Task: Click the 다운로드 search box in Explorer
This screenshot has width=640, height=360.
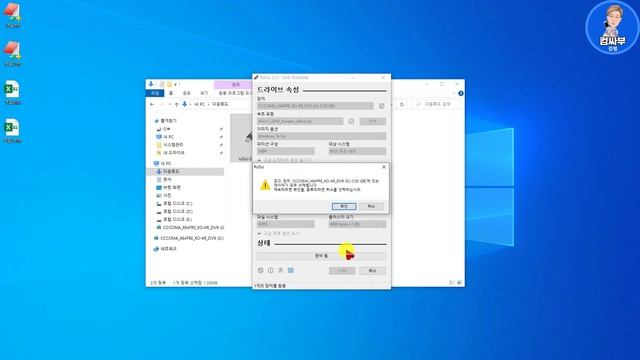Action: [x=436, y=104]
